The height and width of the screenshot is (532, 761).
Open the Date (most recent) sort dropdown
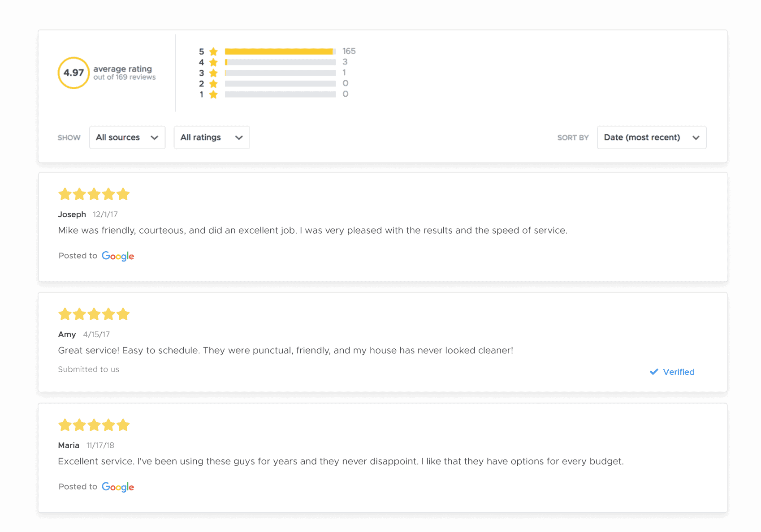tap(652, 137)
